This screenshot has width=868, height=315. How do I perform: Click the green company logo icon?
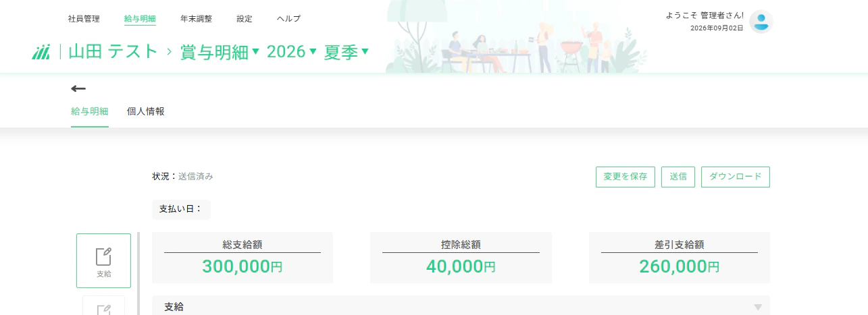(x=41, y=52)
